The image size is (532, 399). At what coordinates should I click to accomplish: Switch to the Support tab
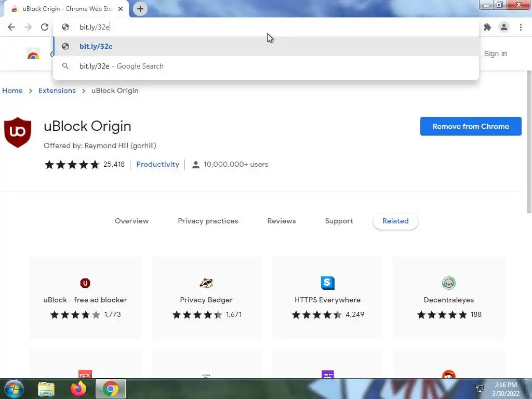(339, 221)
